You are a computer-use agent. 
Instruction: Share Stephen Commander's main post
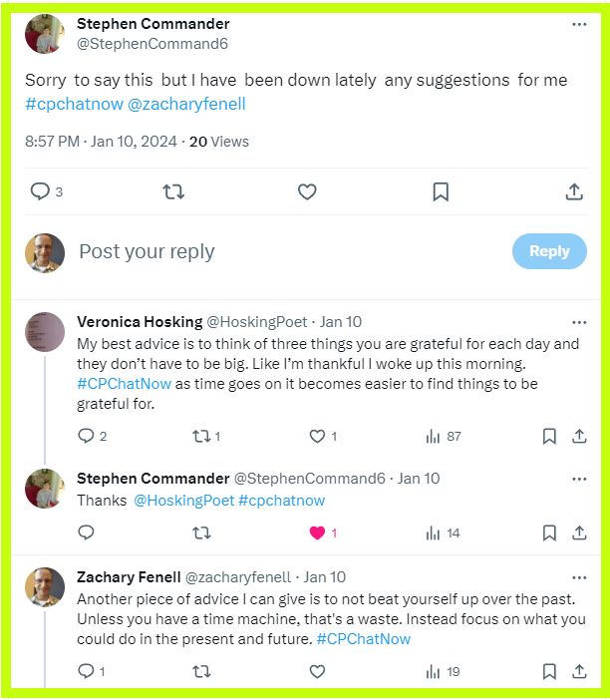pyautogui.click(x=574, y=191)
